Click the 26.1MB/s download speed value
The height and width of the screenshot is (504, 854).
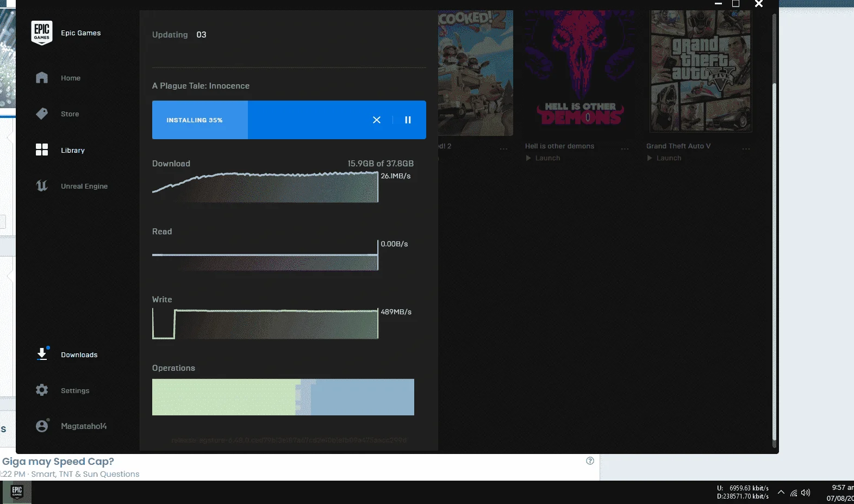pos(396,176)
